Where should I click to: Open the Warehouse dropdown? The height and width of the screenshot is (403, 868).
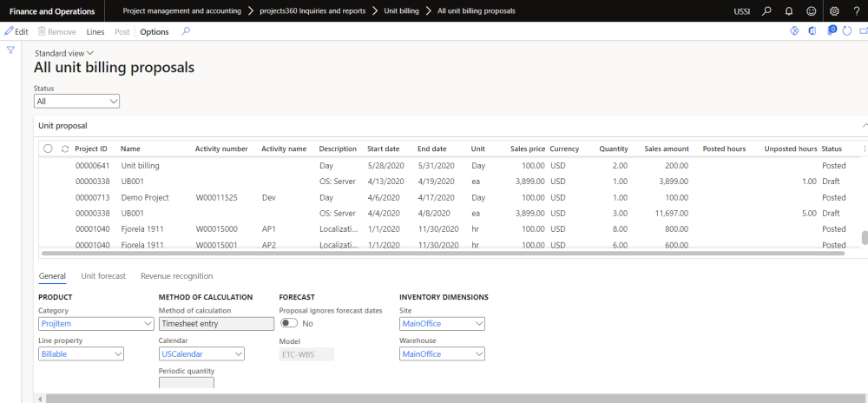[x=442, y=353]
